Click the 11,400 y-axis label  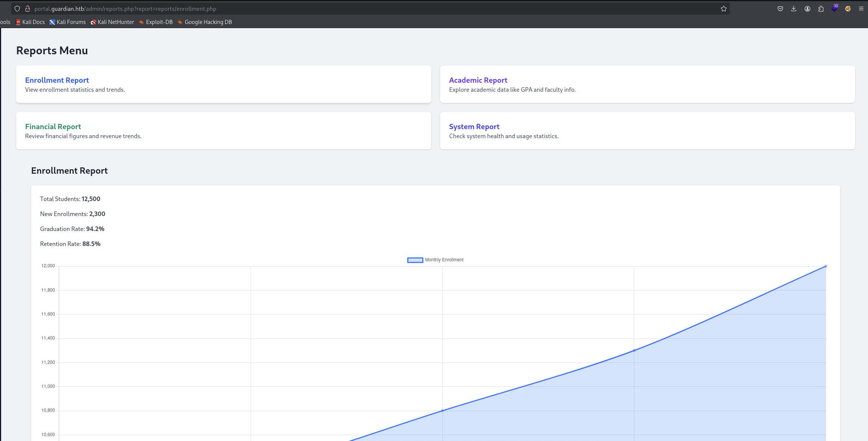tap(48, 338)
